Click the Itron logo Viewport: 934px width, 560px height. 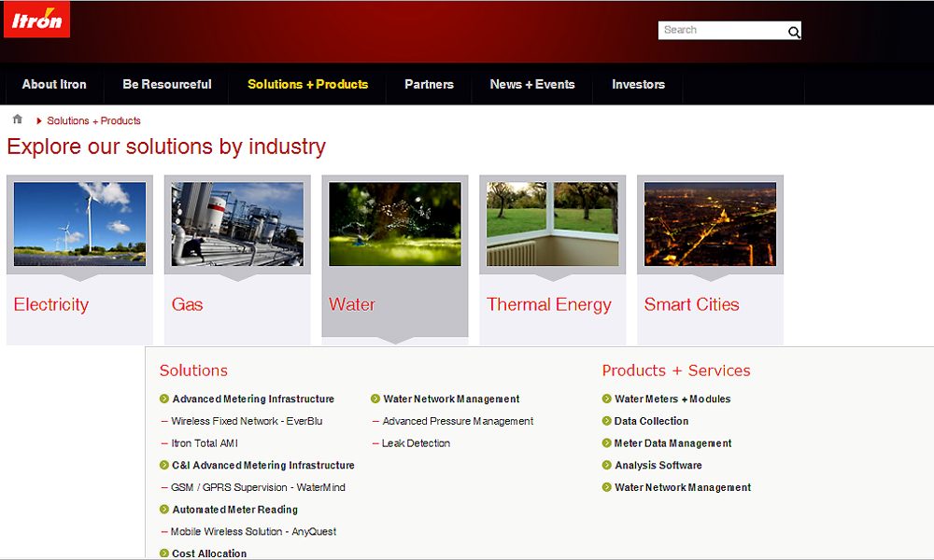pyautogui.click(x=37, y=20)
